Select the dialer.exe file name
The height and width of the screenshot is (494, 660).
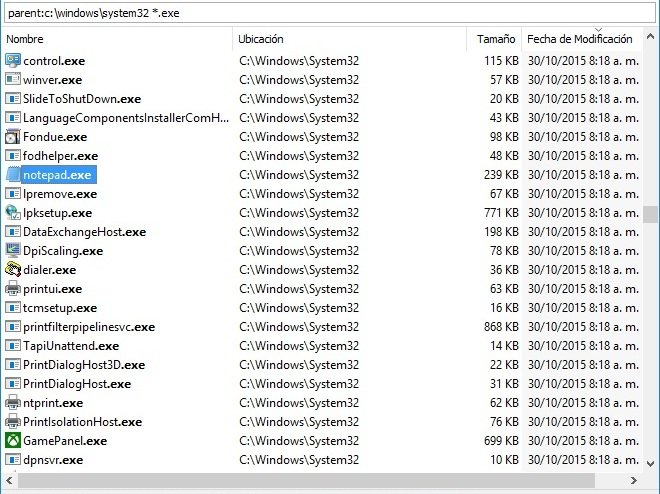[50, 270]
